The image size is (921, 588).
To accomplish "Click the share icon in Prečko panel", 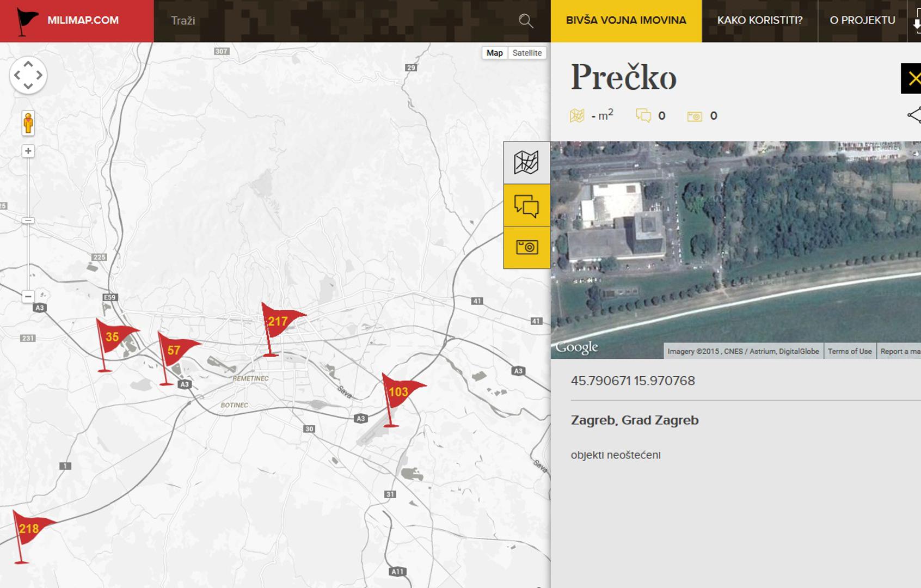I will click(x=914, y=115).
